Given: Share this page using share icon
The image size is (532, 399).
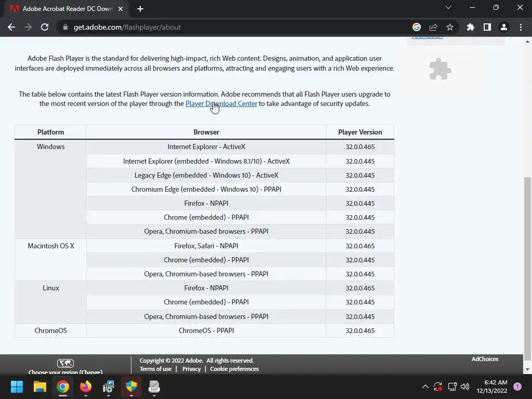Looking at the screenshot, I should [433, 27].
